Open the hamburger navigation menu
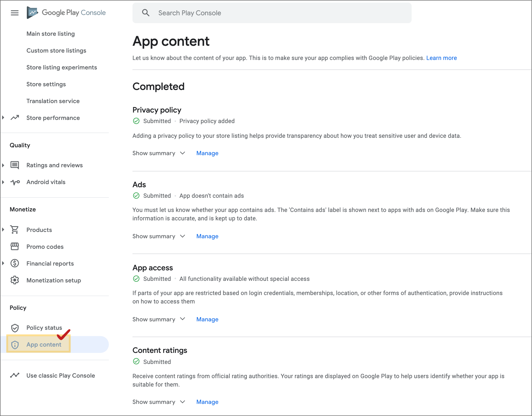This screenshot has width=532, height=416. 15,13
